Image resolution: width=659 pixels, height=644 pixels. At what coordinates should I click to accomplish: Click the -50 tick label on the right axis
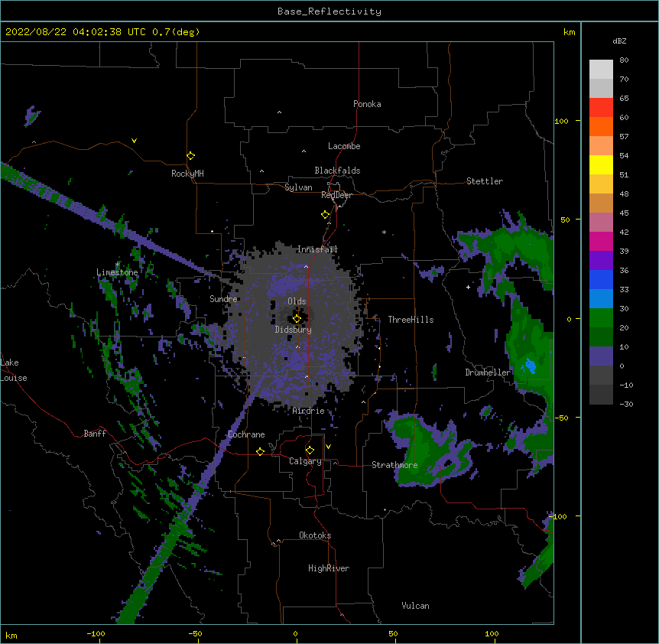coord(561,418)
